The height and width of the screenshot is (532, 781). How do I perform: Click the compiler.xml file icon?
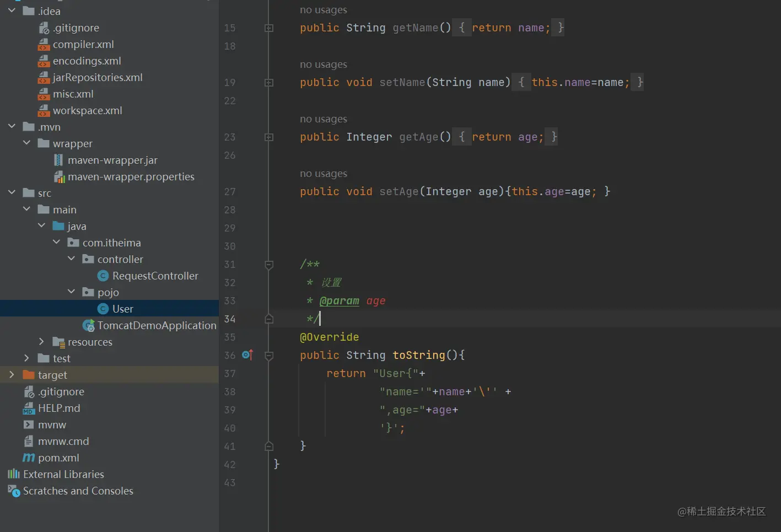point(44,44)
